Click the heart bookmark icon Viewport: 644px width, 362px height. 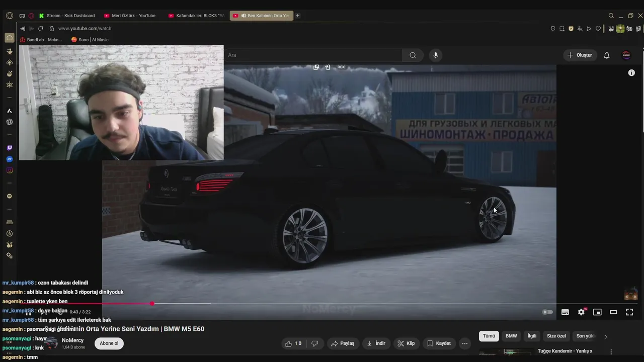(598, 29)
